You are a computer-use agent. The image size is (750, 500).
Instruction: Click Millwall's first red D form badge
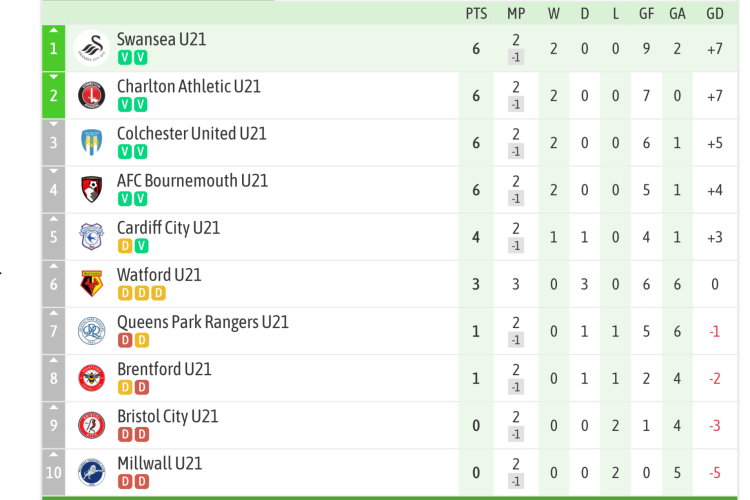point(125,481)
